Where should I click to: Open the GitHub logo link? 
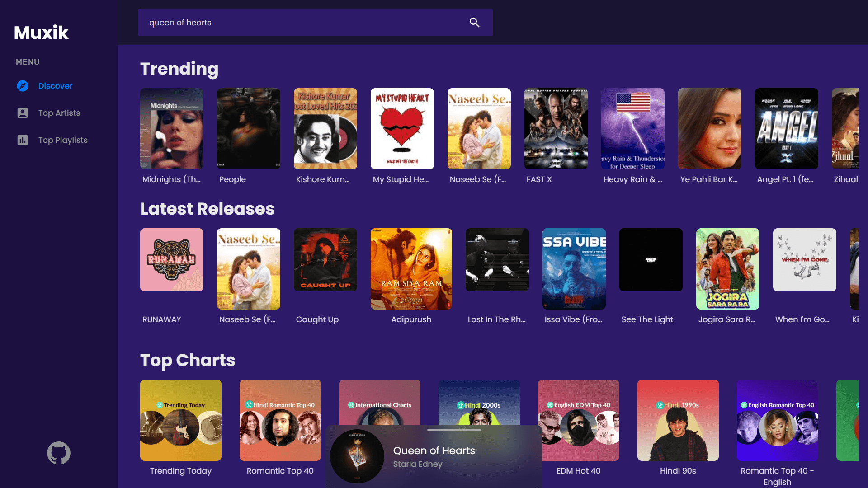pos(59,453)
